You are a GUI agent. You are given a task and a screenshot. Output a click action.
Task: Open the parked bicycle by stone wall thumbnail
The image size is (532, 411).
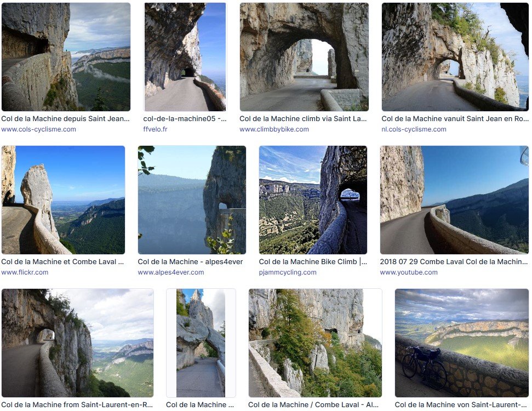tap(461, 343)
